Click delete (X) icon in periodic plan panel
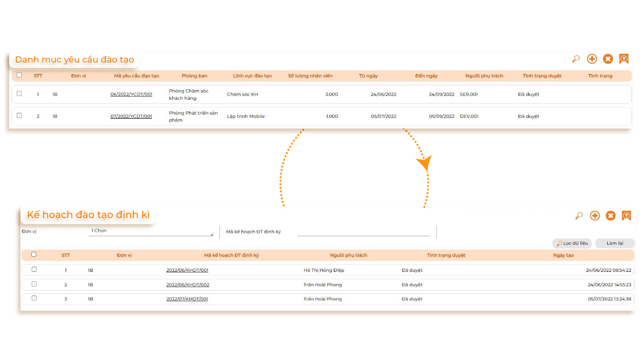Screen dimensions: 644x362 pos(611,216)
